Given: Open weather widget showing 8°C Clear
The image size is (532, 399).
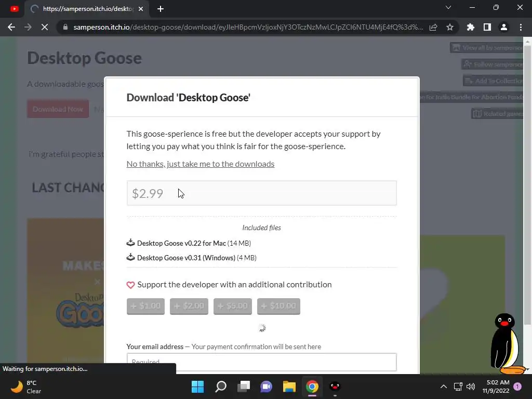Looking at the screenshot, I should [x=26, y=387].
